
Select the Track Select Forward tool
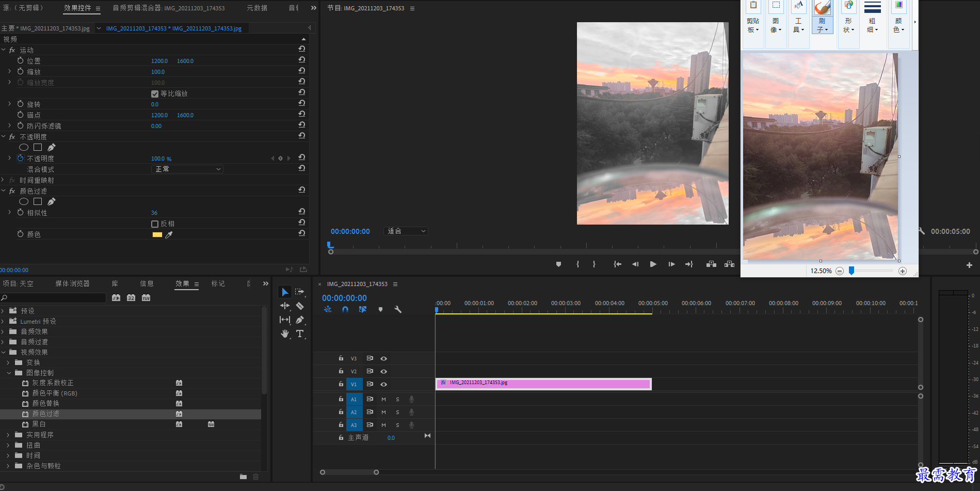pos(300,292)
